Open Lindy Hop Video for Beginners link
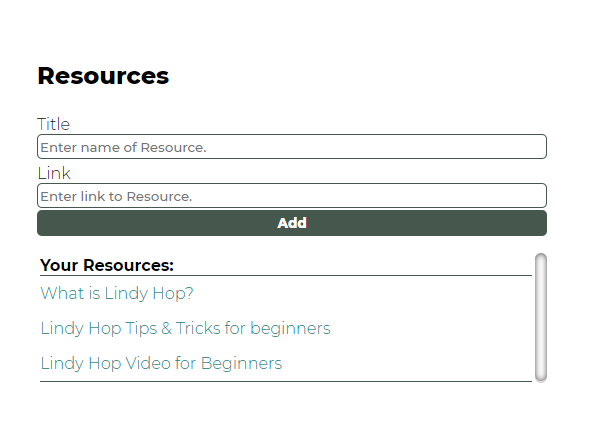Screen dimensions: 607x442 161,363
